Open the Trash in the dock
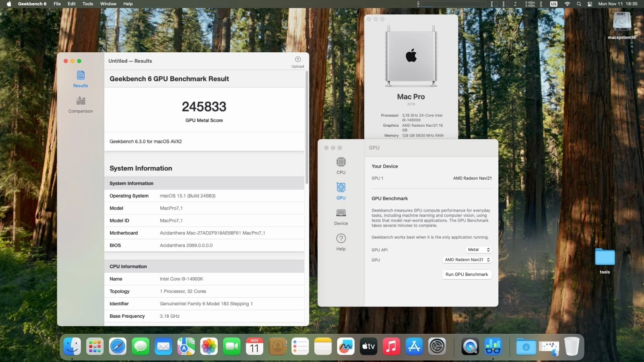Viewport: 644px width, 362px height. [572, 346]
